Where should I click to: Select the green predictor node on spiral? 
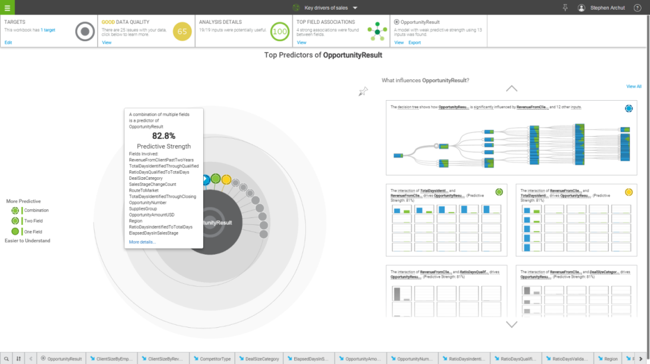(216, 179)
